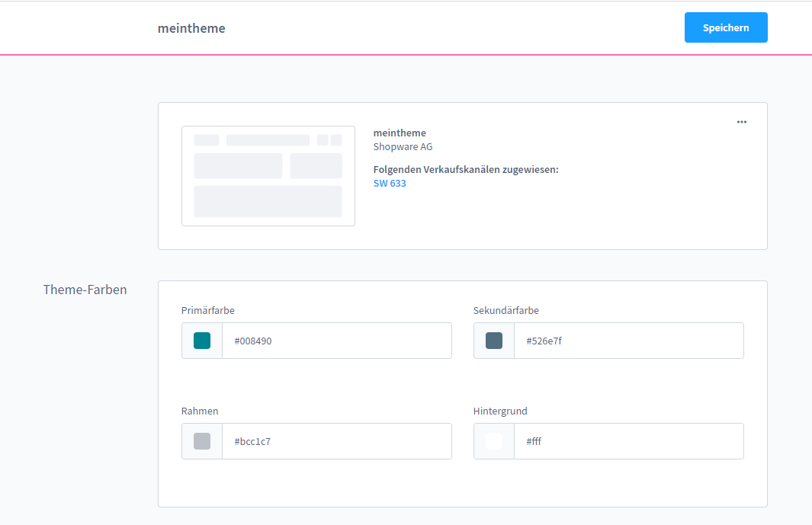Screen dimensions: 812x525
Task: Click the Speichern button
Action: (726, 27)
